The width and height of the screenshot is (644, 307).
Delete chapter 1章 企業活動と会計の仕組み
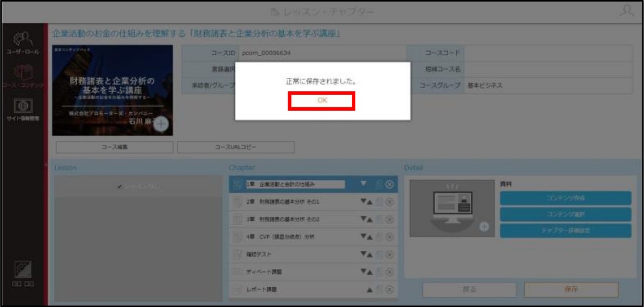click(389, 185)
